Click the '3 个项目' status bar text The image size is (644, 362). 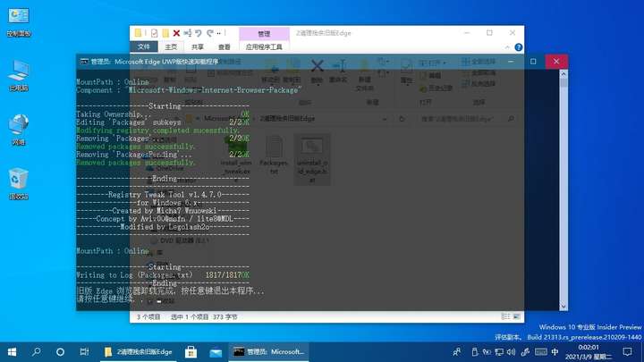coord(148,316)
